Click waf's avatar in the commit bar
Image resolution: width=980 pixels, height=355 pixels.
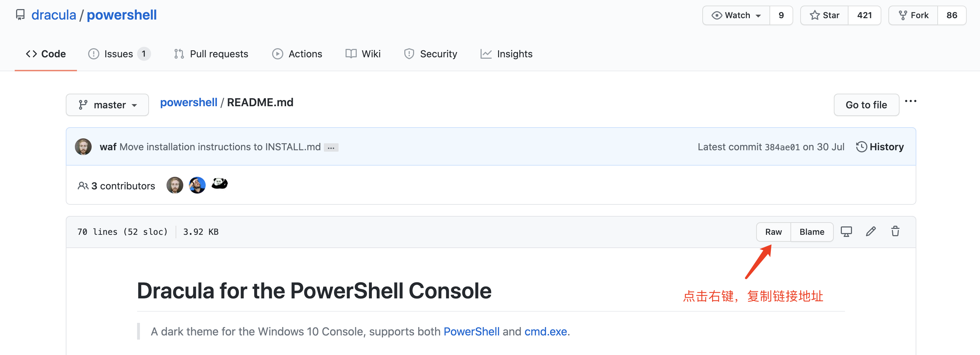tap(83, 147)
